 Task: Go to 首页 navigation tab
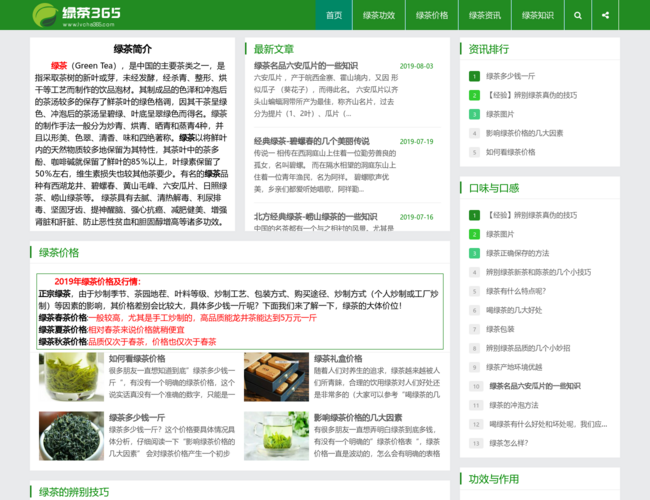(x=334, y=15)
